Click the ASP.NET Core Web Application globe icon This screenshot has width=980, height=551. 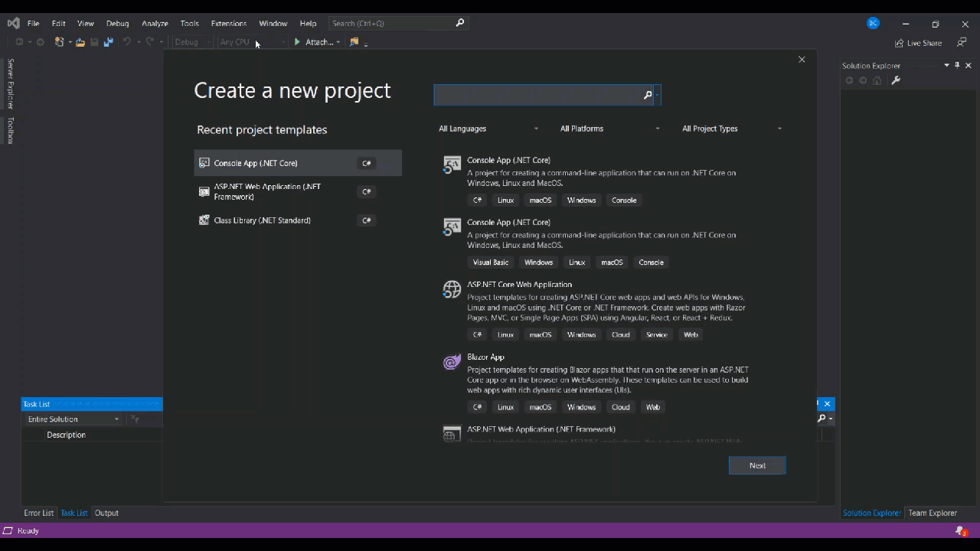(x=452, y=289)
